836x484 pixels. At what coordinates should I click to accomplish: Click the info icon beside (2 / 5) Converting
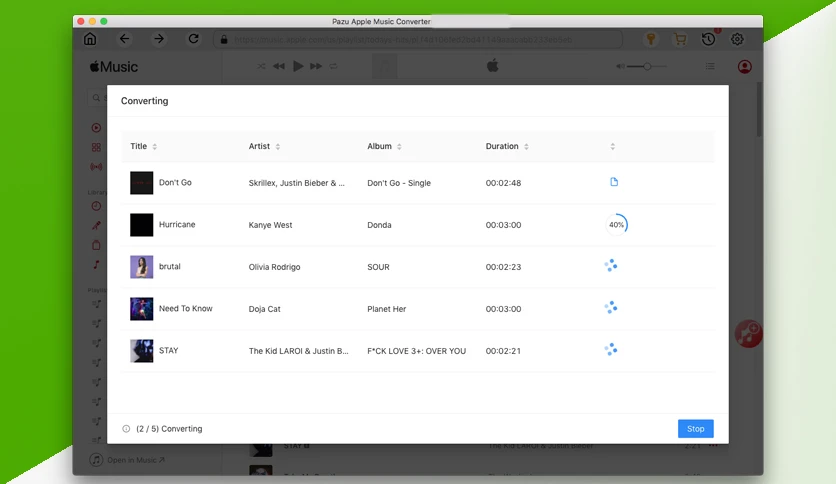126,429
